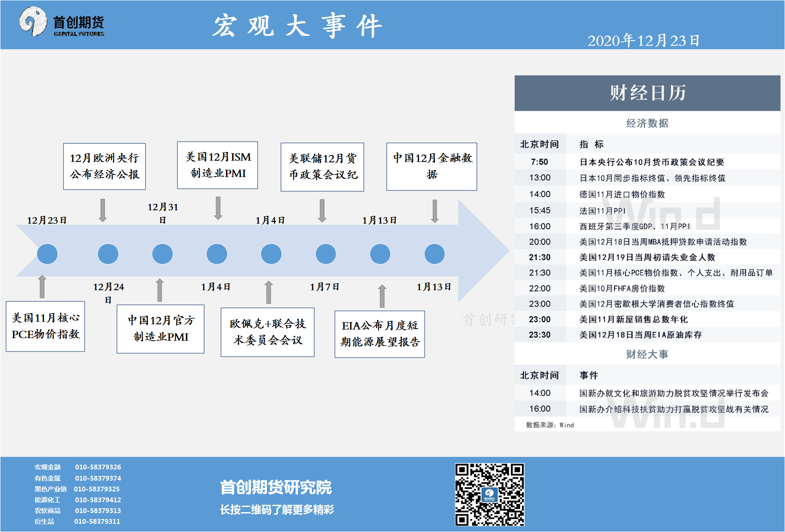Click the up arrow above 中国12月官方制造业PMI box
Image resolution: width=785 pixels, height=532 pixels.
click(x=160, y=290)
